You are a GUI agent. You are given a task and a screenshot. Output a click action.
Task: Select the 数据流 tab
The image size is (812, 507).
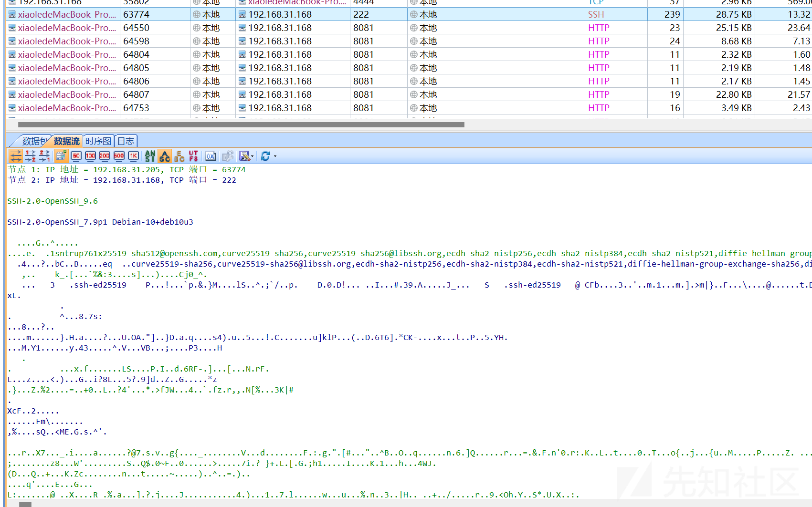pos(66,141)
